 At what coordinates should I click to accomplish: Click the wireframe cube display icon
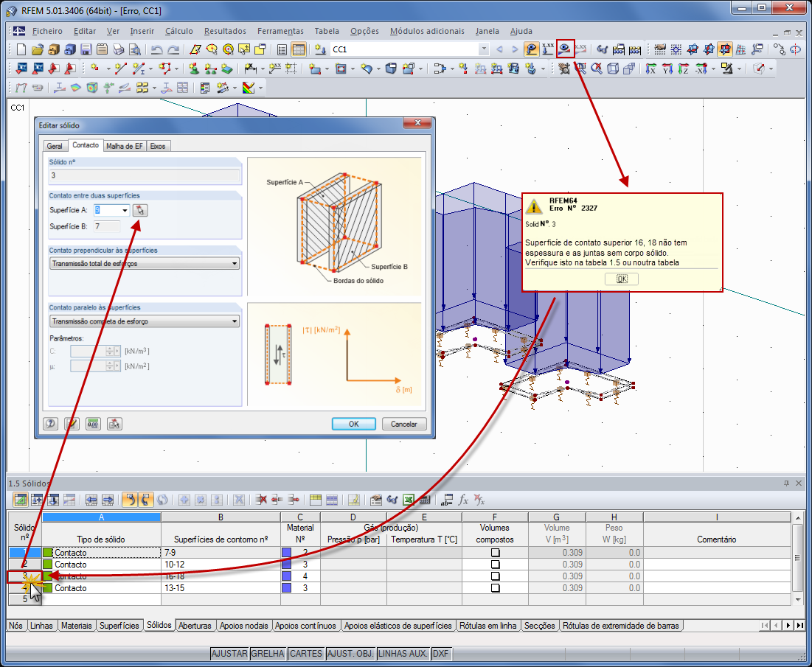coord(613,69)
